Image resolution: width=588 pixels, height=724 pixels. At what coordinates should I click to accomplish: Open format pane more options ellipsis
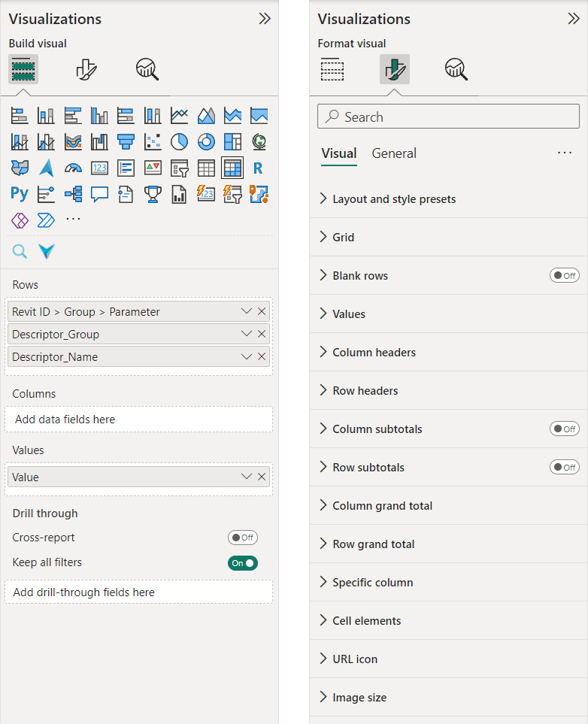click(x=565, y=153)
